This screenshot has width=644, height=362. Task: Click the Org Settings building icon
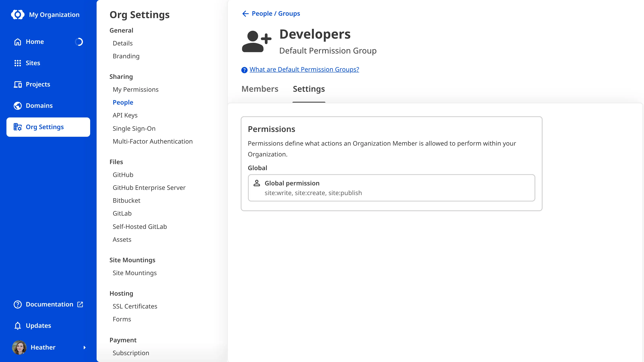(18, 127)
